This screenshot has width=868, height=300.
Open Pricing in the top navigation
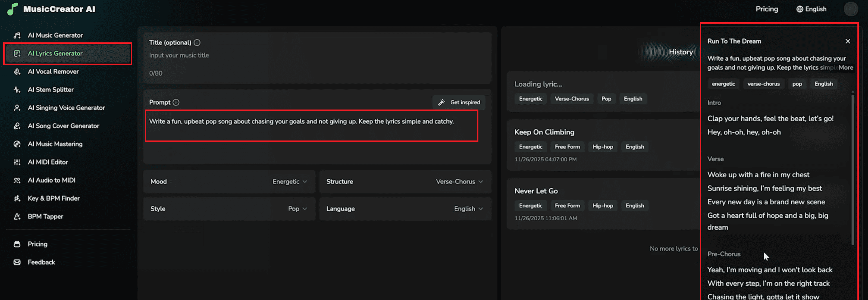click(x=767, y=9)
